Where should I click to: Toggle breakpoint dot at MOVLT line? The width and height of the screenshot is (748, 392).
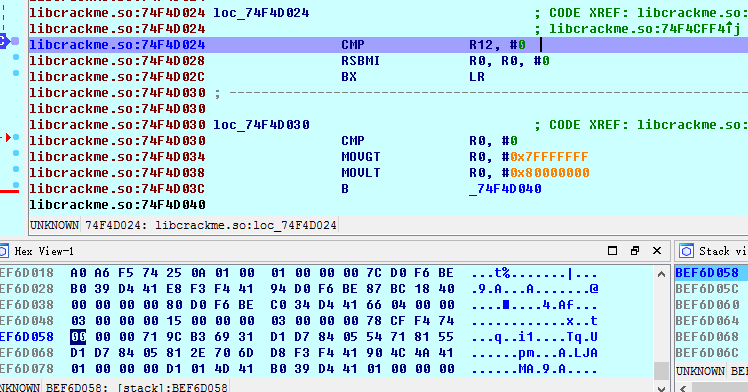[x=16, y=169]
